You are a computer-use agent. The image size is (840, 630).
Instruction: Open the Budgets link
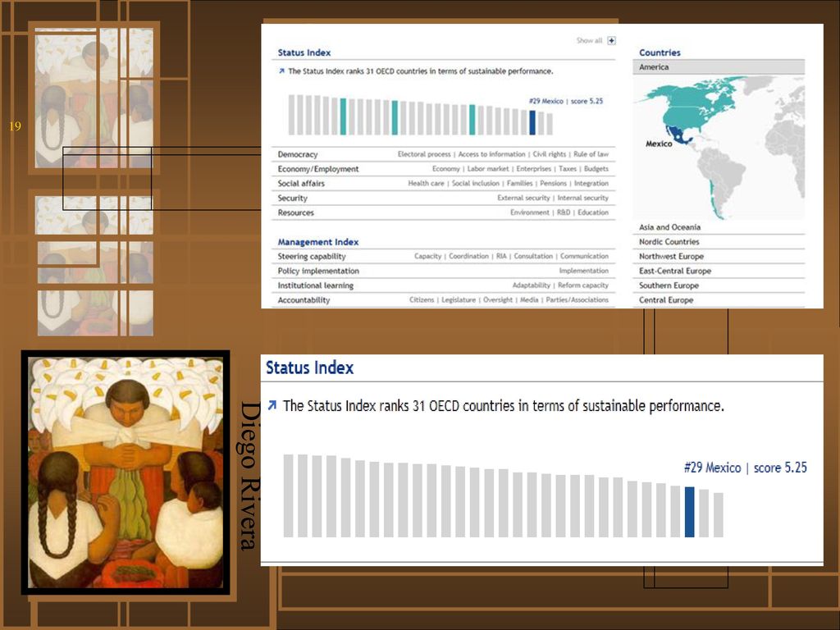point(596,169)
